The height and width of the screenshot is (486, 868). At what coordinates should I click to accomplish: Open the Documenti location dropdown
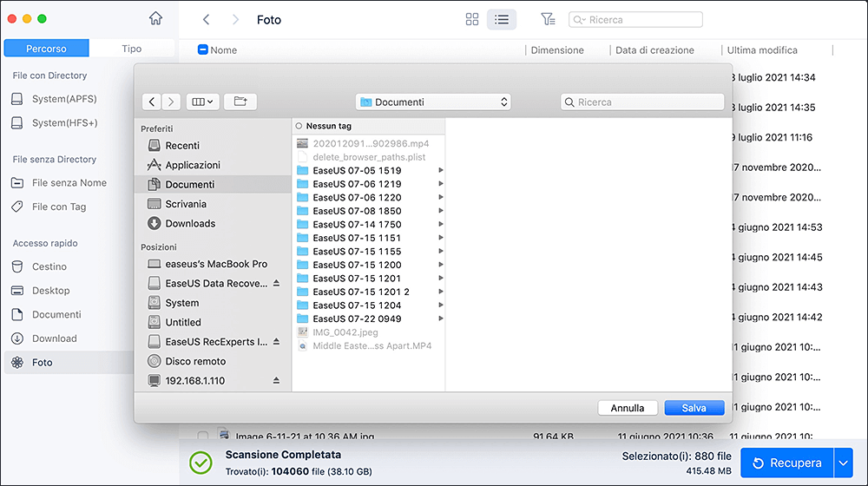(433, 102)
